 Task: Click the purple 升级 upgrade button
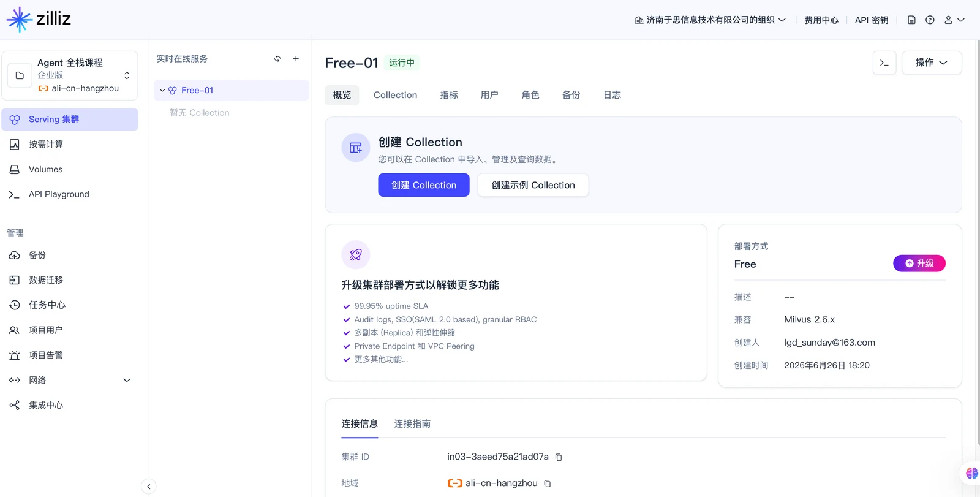click(x=919, y=264)
